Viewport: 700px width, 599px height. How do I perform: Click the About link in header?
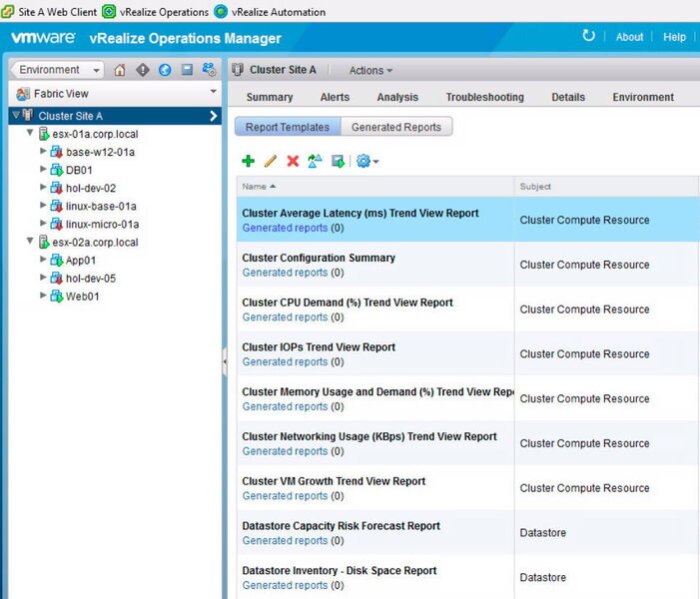click(629, 37)
